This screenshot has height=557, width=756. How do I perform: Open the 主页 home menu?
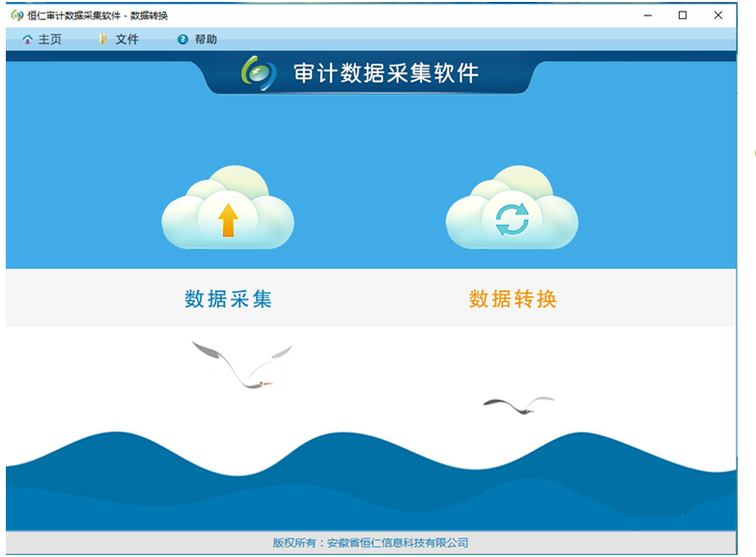tap(42, 40)
